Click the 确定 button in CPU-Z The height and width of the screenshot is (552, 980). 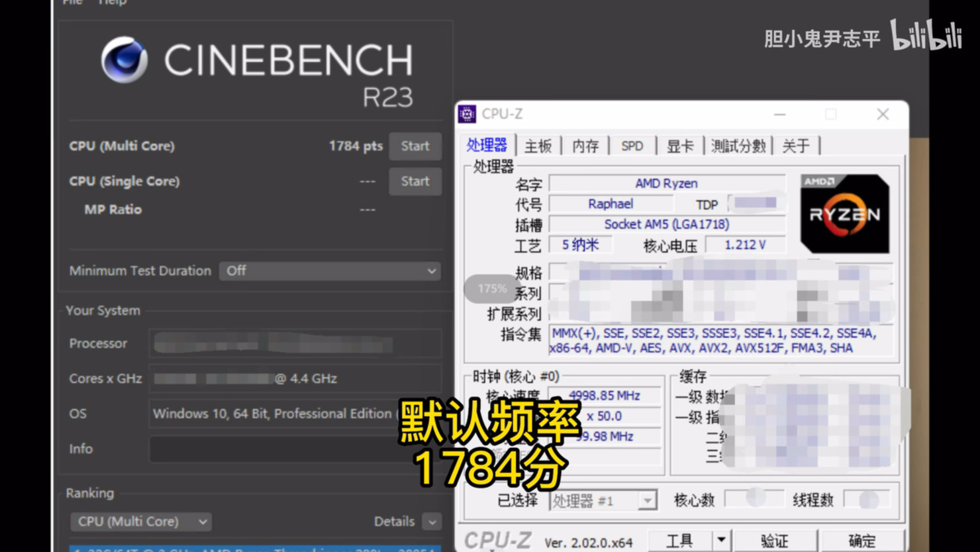862,541
